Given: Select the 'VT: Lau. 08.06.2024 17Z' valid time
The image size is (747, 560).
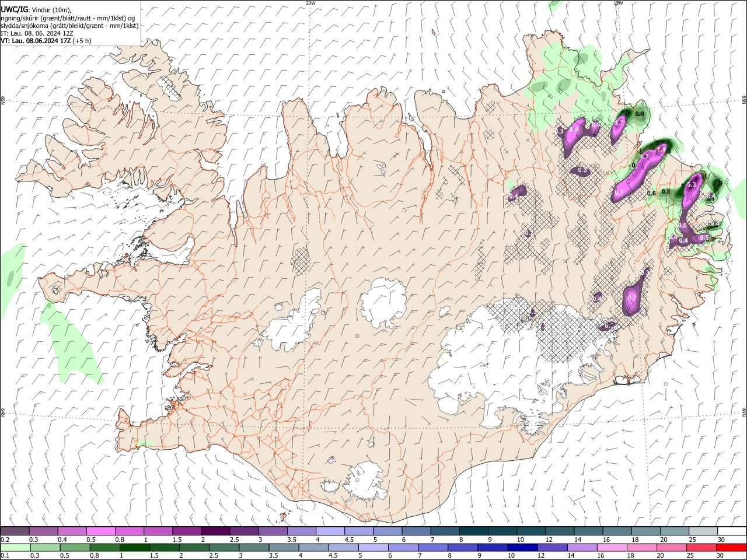Looking at the screenshot, I should (x=36, y=41).
